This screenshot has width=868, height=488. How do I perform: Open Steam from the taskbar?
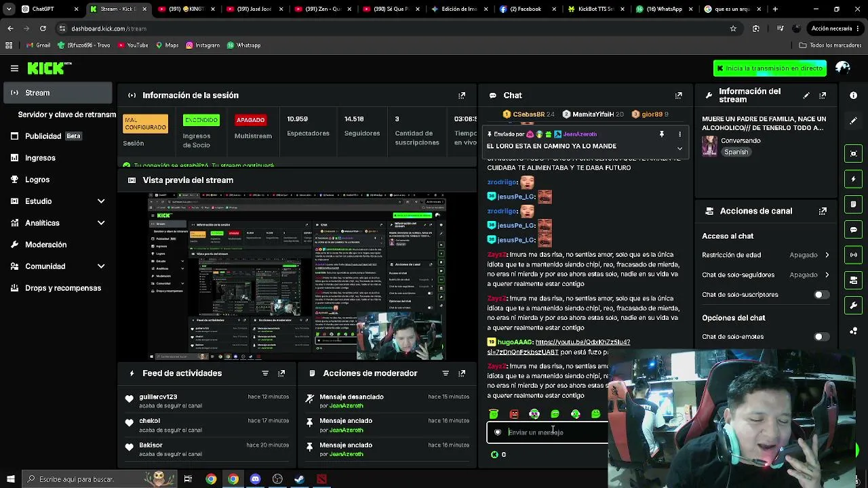299,479
